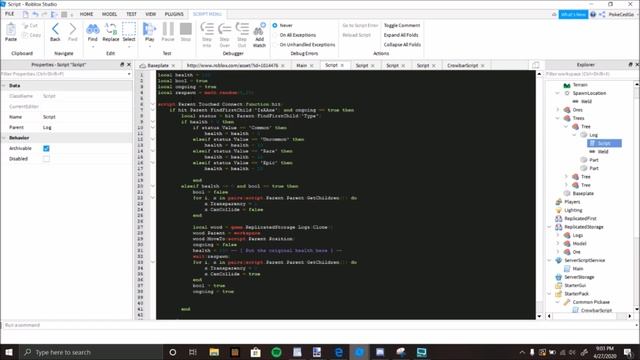Open File Explorer from the taskbar
The height and width of the screenshot is (360, 640).
(x=214, y=352)
